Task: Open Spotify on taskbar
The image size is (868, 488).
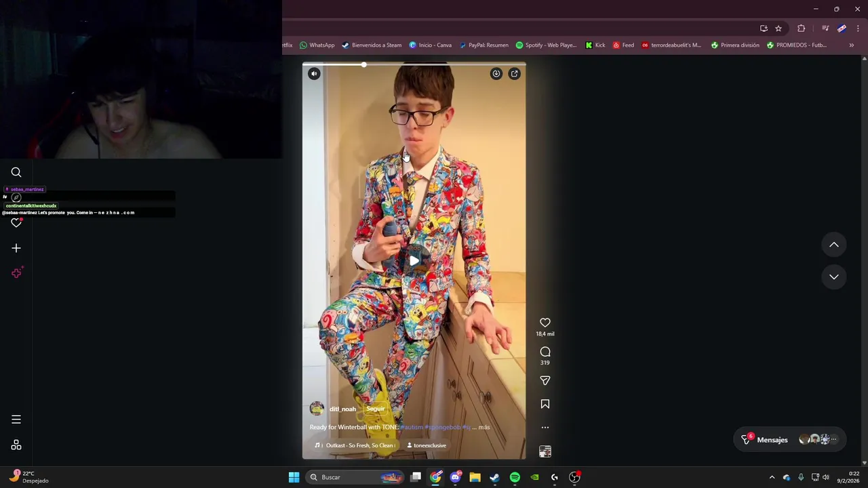Action: 515,477
